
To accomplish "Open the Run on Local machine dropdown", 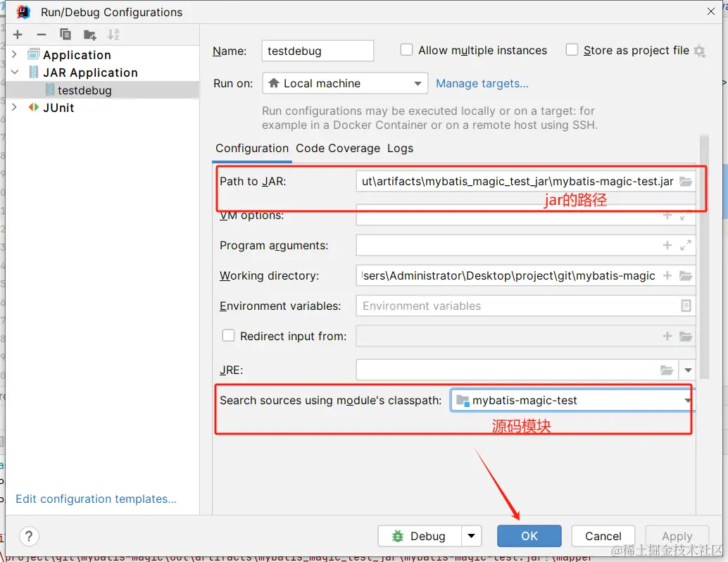I will pyautogui.click(x=345, y=84).
